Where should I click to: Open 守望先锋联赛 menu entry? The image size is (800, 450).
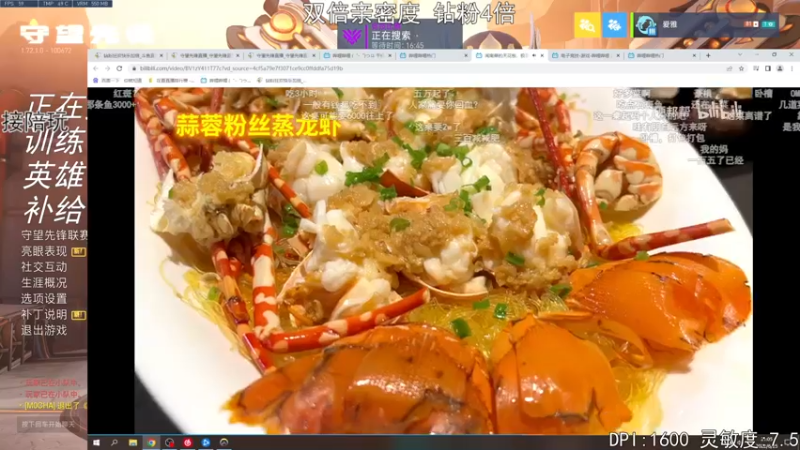(54, 235)
